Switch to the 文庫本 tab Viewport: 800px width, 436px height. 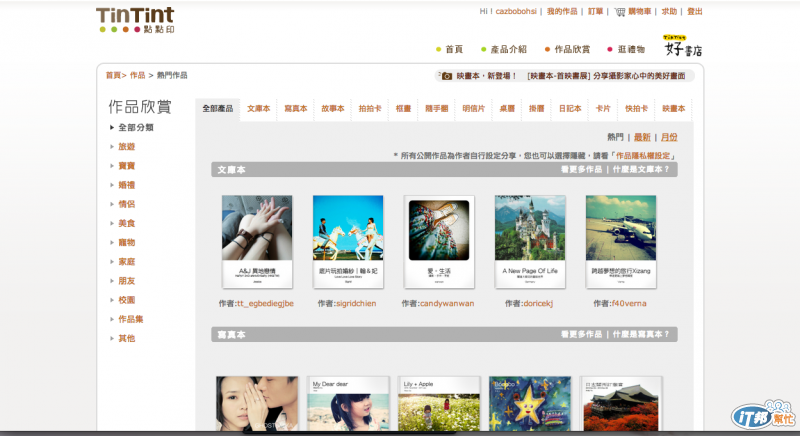pos(259,109)
